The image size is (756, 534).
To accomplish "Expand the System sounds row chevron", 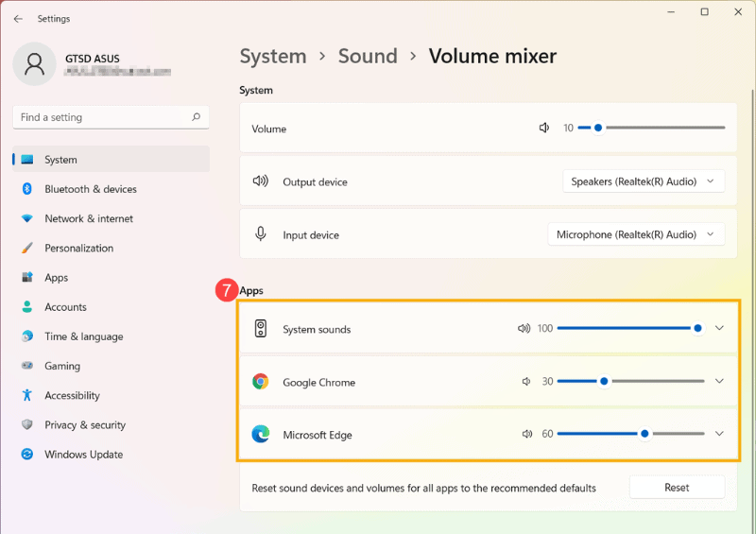I will click(719, 329).
